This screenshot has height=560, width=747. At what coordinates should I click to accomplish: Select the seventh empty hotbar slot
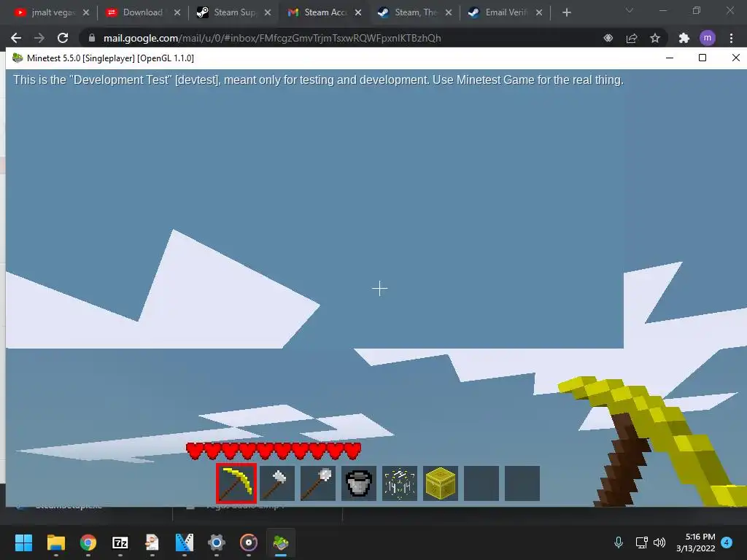tap(481, 483)
